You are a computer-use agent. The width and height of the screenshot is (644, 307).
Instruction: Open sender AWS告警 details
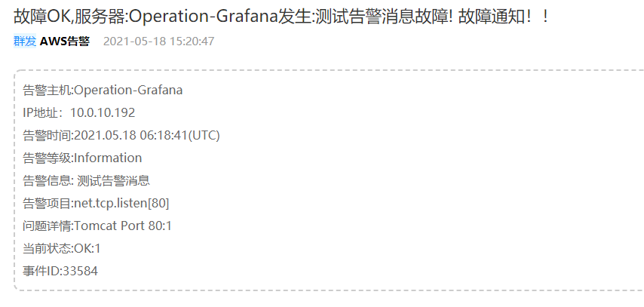click(64, 41)
